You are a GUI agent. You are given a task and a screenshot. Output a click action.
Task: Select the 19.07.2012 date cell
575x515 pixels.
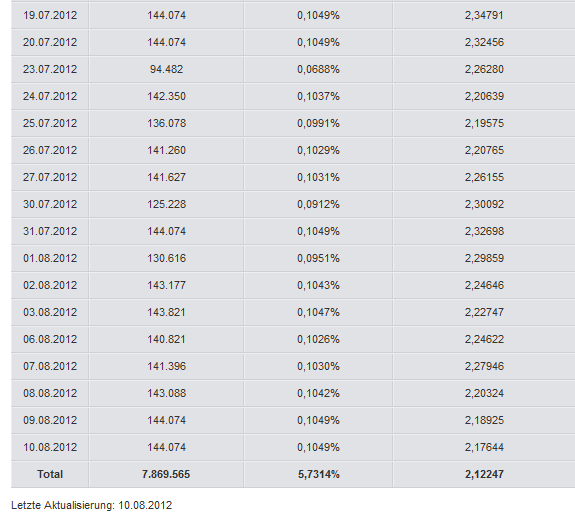tap(50, 15)
